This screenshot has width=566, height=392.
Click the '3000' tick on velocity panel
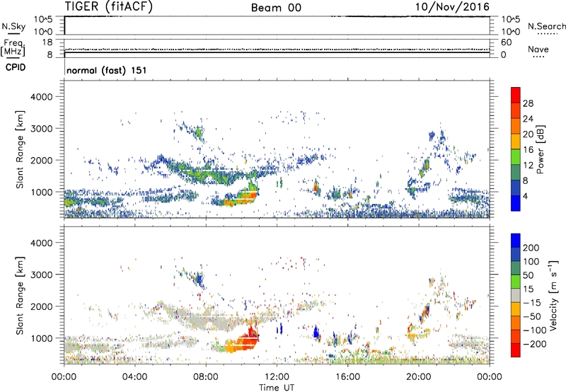click(41, 275)
